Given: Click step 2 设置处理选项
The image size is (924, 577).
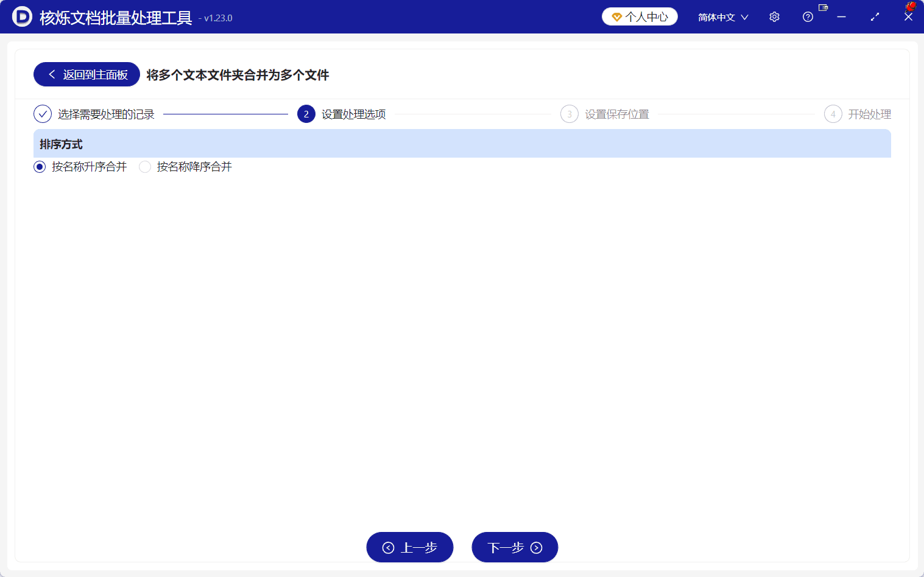Looking at the screenshot, I should coord(342,114).
